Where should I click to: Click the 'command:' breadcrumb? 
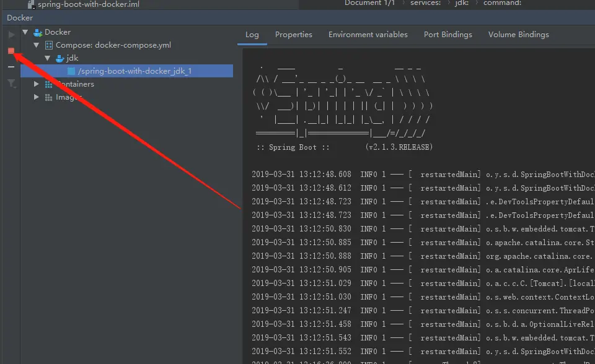tap(502, 3)
